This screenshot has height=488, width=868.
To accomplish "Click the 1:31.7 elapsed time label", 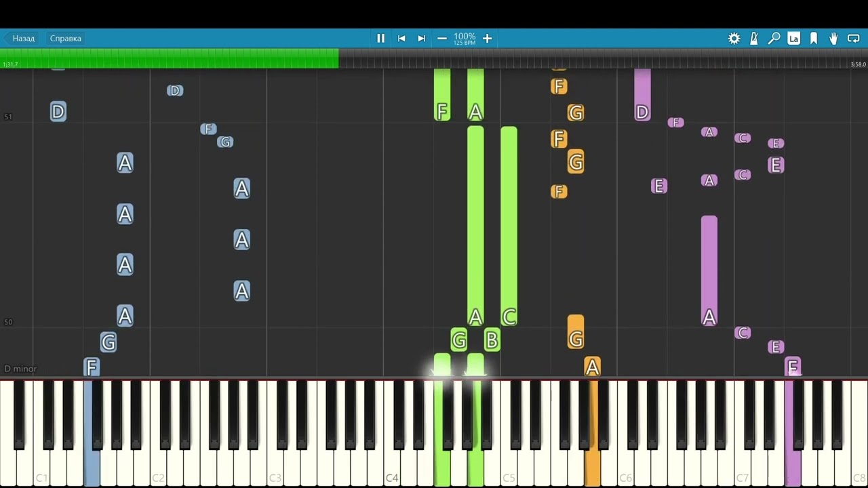I will click(10, 64).
